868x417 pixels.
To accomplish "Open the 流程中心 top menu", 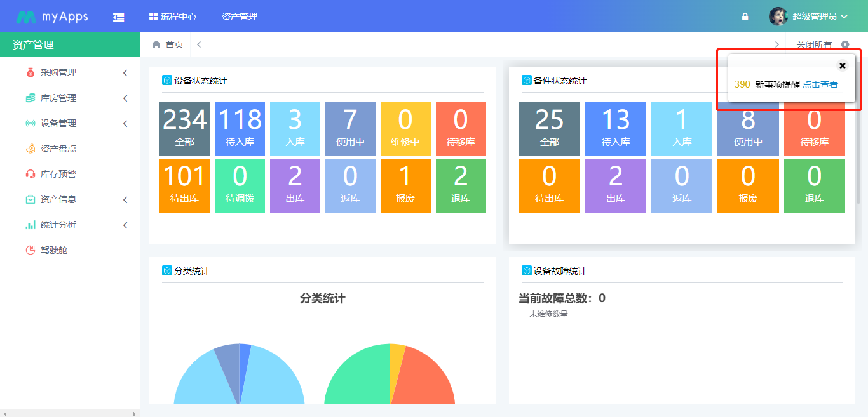I will pos(173,17).
